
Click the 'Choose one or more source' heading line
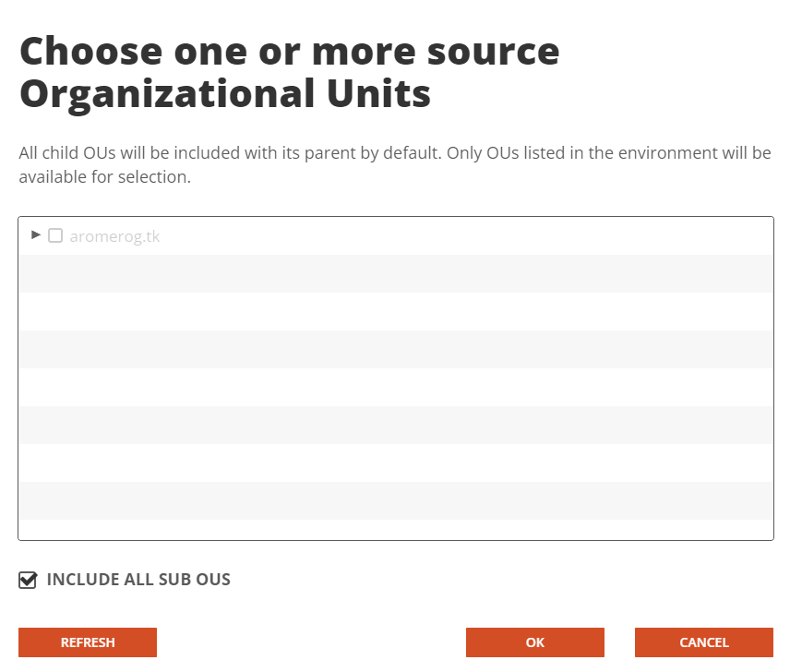(290, 52)
